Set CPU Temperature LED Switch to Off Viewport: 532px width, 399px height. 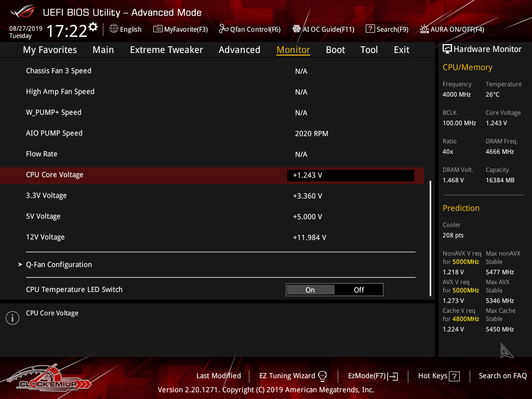359,290
